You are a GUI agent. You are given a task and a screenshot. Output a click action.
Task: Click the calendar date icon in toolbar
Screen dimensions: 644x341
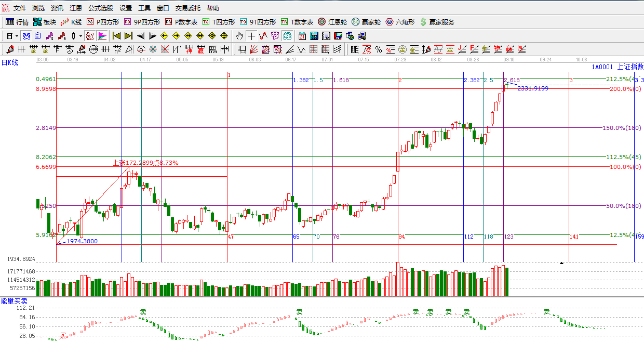302,36
